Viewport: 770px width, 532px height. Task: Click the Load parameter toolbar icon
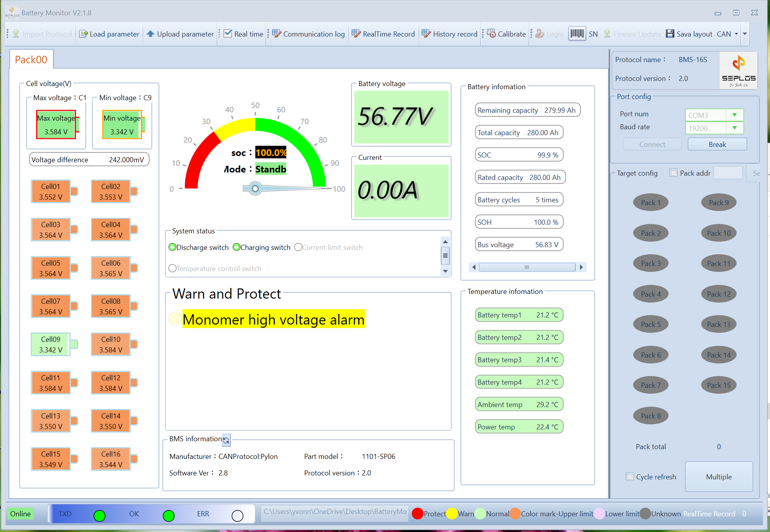[83, 34]
